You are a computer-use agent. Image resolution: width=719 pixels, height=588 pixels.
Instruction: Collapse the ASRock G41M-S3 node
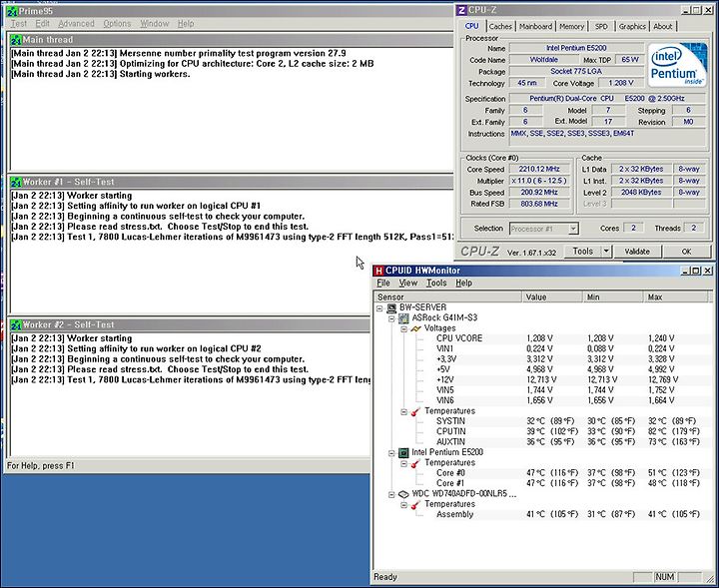click(x=391, y=318)
